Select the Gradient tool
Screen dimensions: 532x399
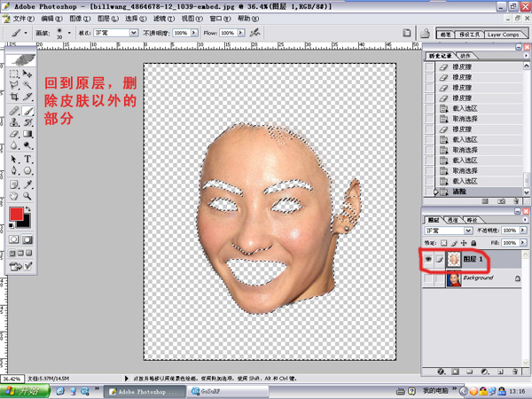tap(27, 134)
